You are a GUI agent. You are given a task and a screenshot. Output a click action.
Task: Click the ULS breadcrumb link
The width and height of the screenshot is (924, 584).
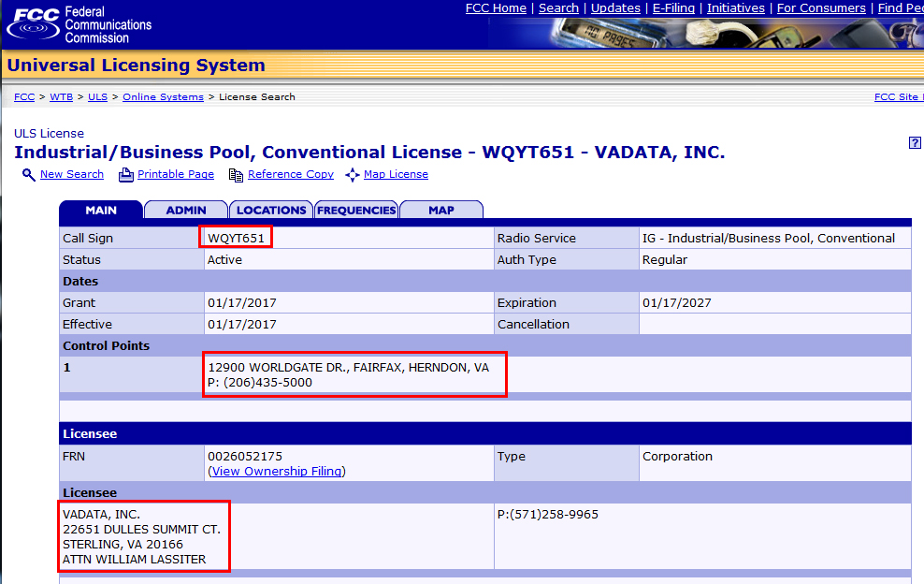point(98,96)
